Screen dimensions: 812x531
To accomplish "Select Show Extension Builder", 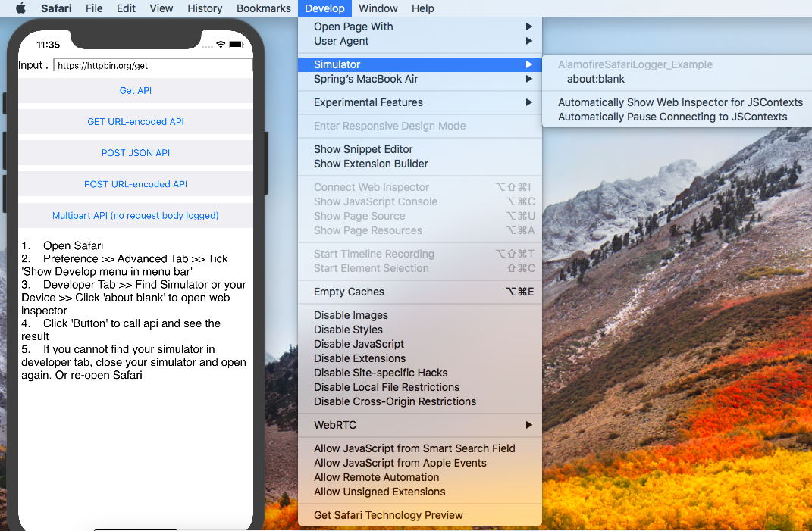I will tap(420, 164).
